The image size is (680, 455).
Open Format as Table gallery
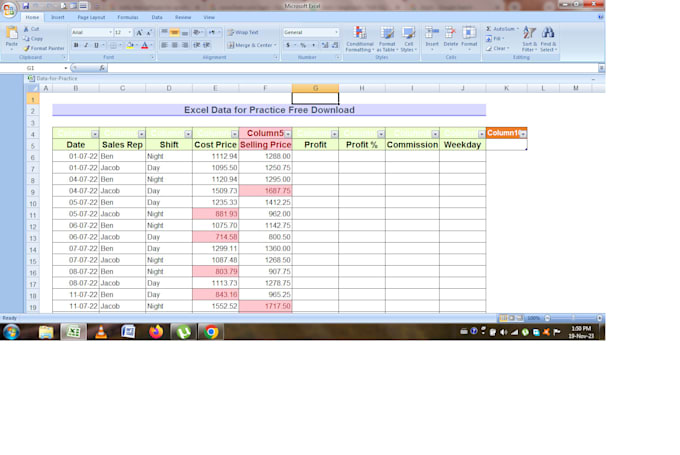coord(387,39)
